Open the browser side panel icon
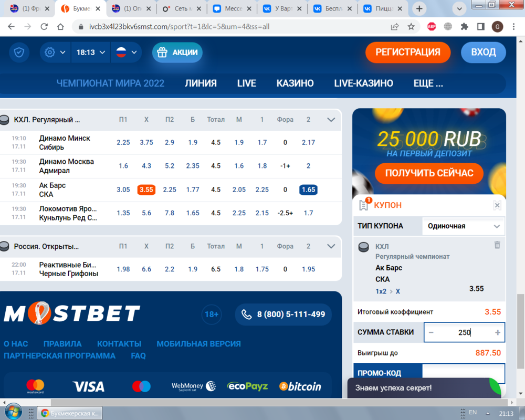525x420 pixels. pos(481,27)
